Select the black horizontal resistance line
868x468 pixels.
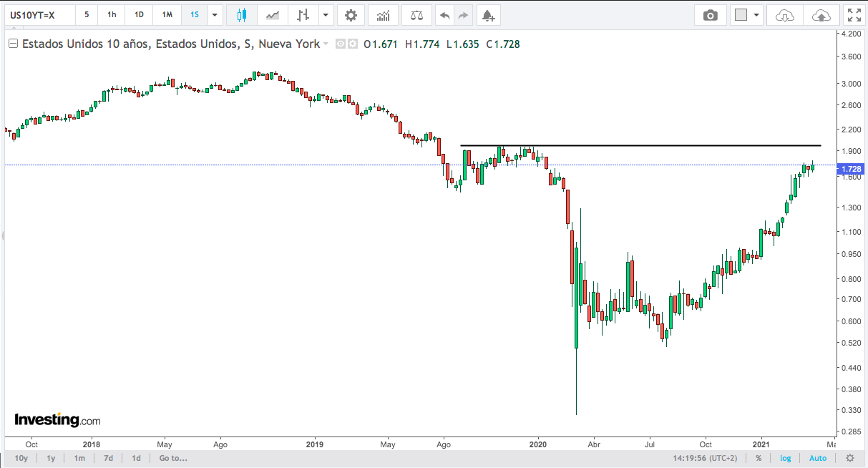coord(640,146)
